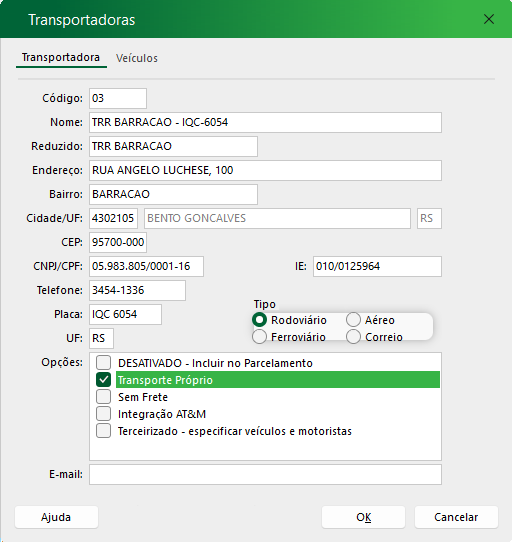Uncheck the Transporte Próprio option

pos(103,380)
